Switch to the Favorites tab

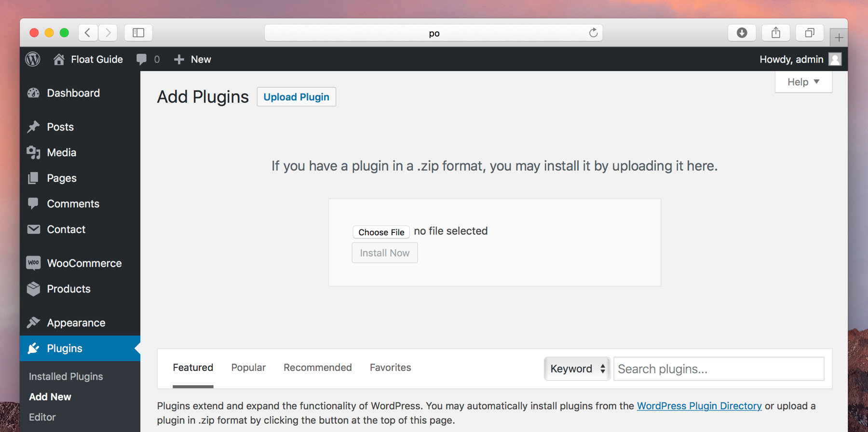coord(391,367)
